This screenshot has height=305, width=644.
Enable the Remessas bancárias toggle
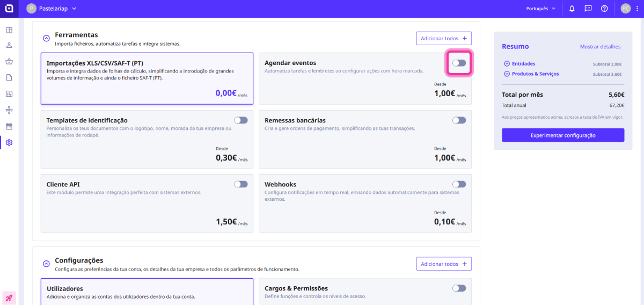coord(459,120)
